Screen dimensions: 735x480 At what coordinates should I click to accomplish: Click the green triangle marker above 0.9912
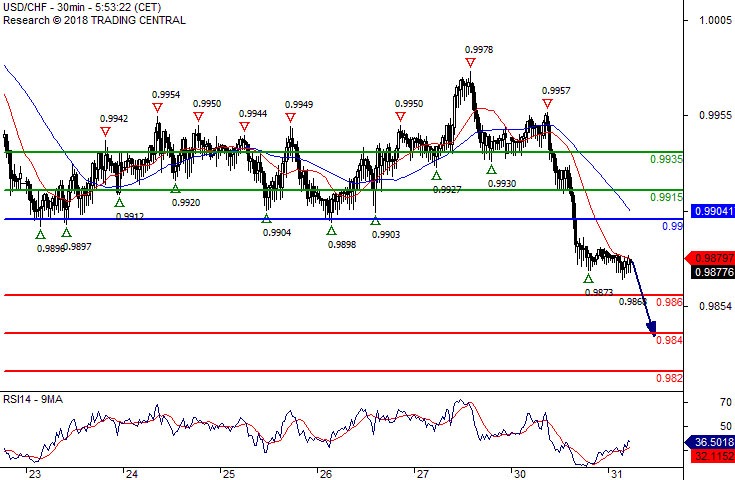(x=120, y=202)
